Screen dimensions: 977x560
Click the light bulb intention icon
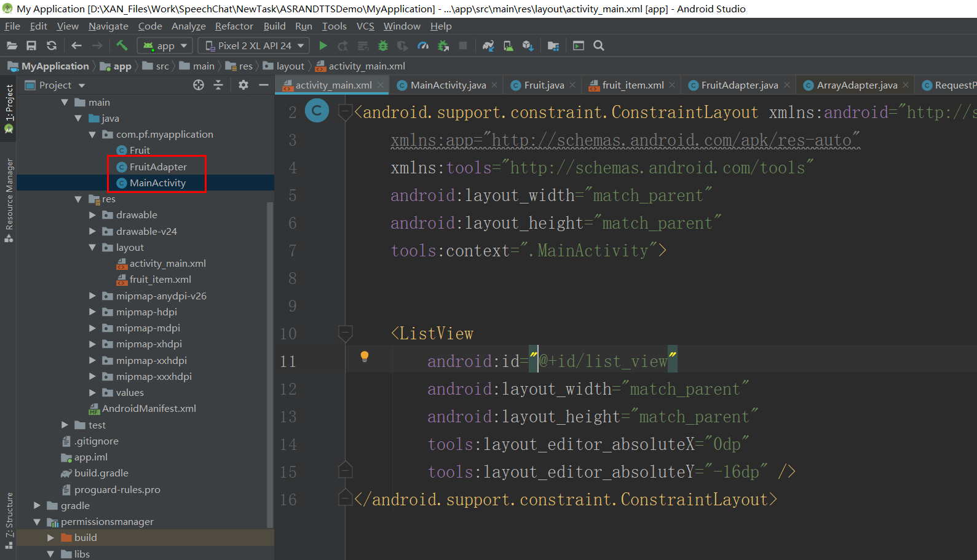coord(365,357)
